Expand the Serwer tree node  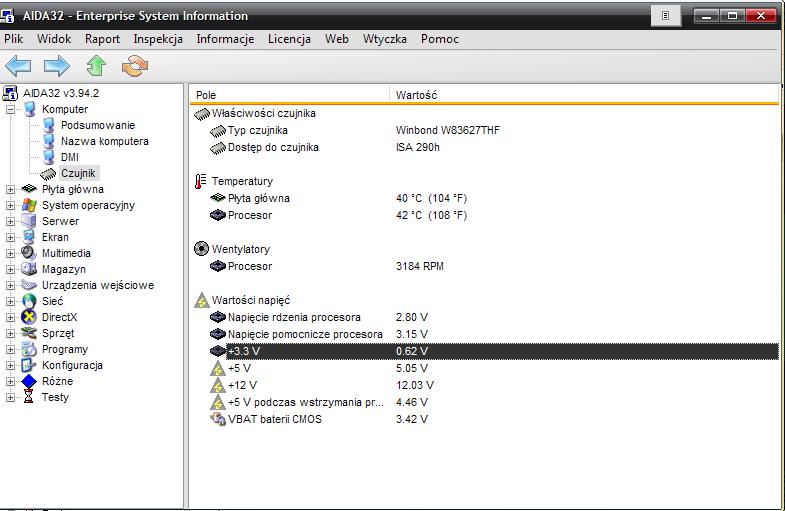(10, 221)
